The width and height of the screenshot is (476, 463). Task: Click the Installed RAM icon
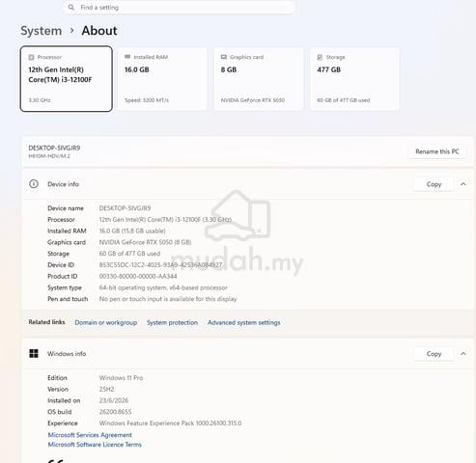(x=127, y=57)
